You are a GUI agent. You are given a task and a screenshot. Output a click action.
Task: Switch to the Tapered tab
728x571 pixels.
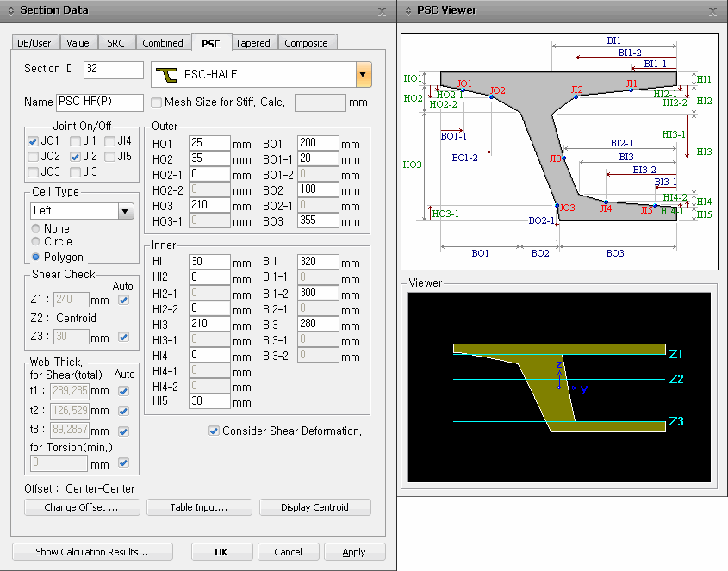click(252, 43)
